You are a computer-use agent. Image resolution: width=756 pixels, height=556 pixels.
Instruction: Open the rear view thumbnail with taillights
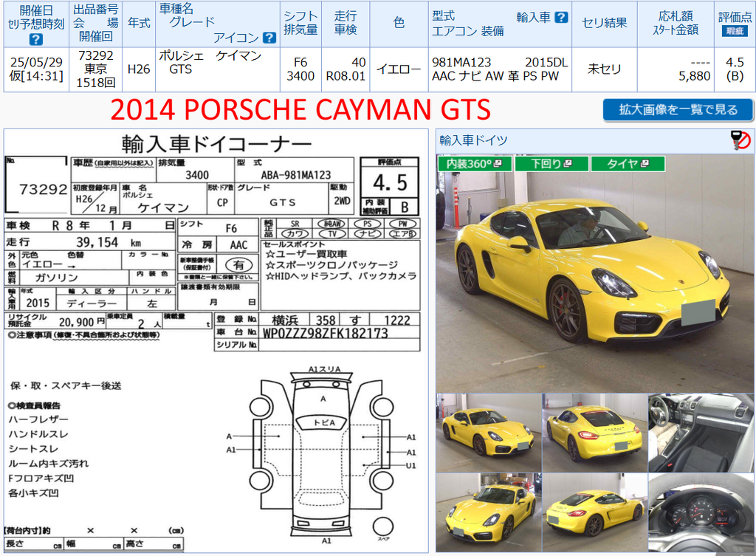[595, 433]
